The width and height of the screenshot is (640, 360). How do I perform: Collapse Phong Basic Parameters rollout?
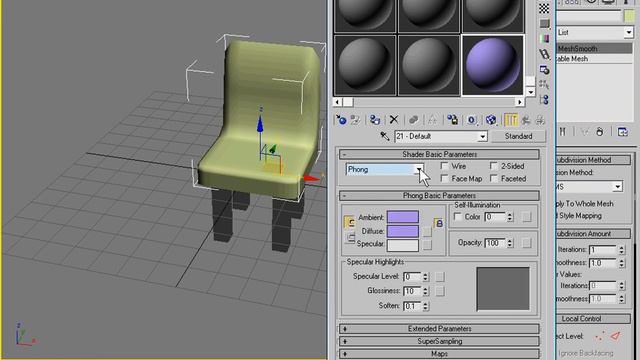pos(439,196)
